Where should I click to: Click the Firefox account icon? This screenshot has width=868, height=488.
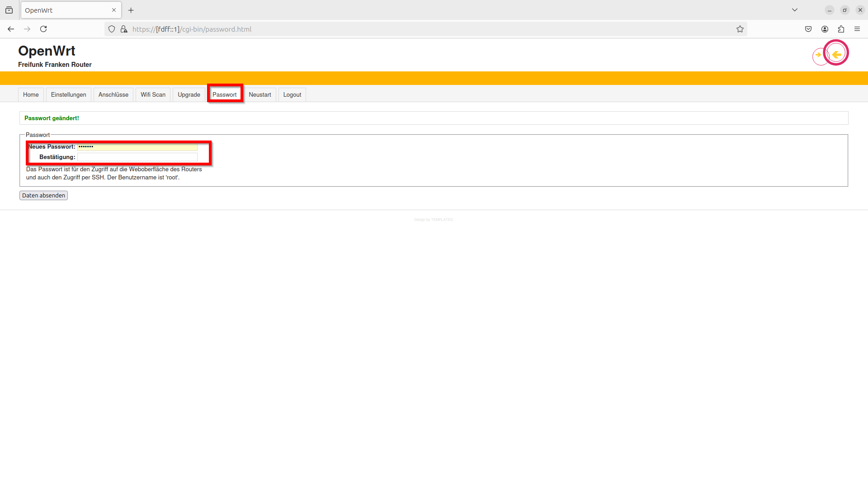(825, 29)
